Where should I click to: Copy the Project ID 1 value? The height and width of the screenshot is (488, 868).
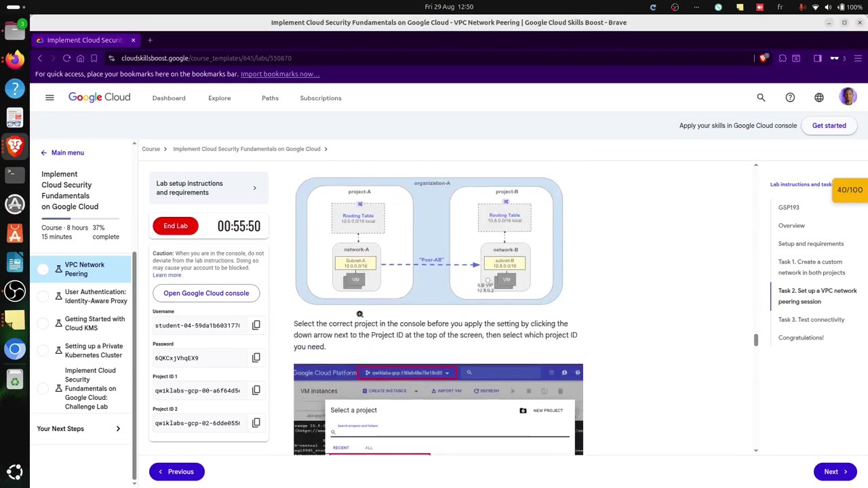click(256, 390)
